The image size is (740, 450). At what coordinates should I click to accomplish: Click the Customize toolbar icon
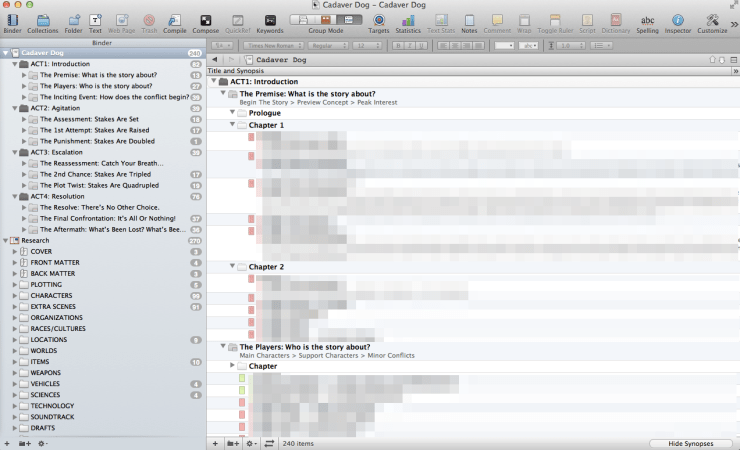click(712, 20)
